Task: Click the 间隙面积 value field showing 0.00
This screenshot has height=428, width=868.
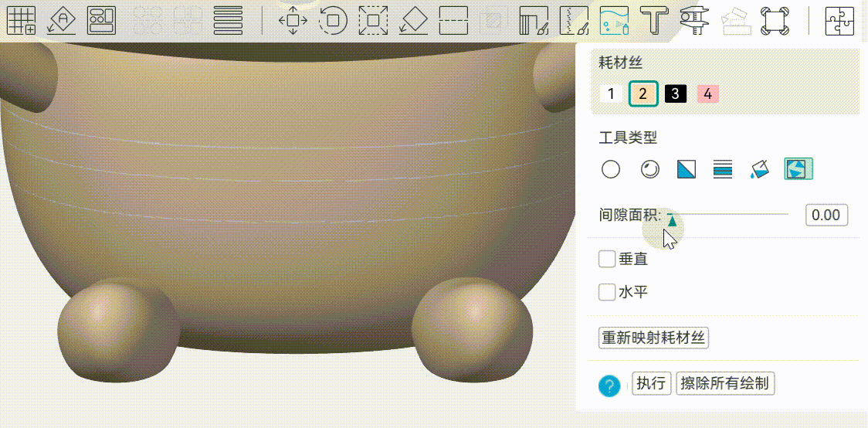Action: 826,215
